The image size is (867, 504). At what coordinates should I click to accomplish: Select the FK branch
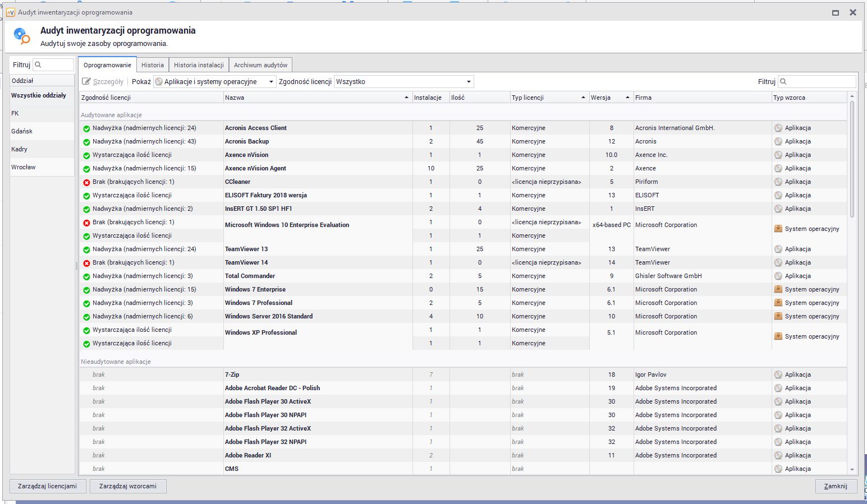(x=42, y=113)
